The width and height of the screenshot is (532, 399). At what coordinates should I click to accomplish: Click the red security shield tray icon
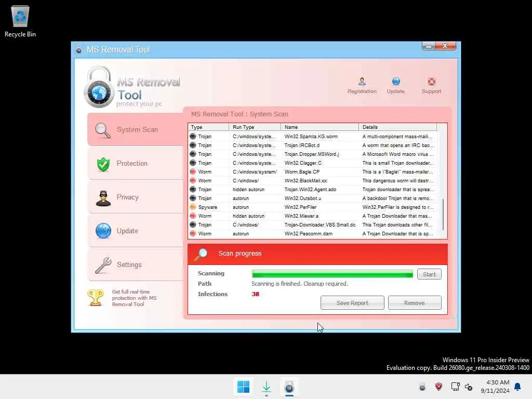438,387
